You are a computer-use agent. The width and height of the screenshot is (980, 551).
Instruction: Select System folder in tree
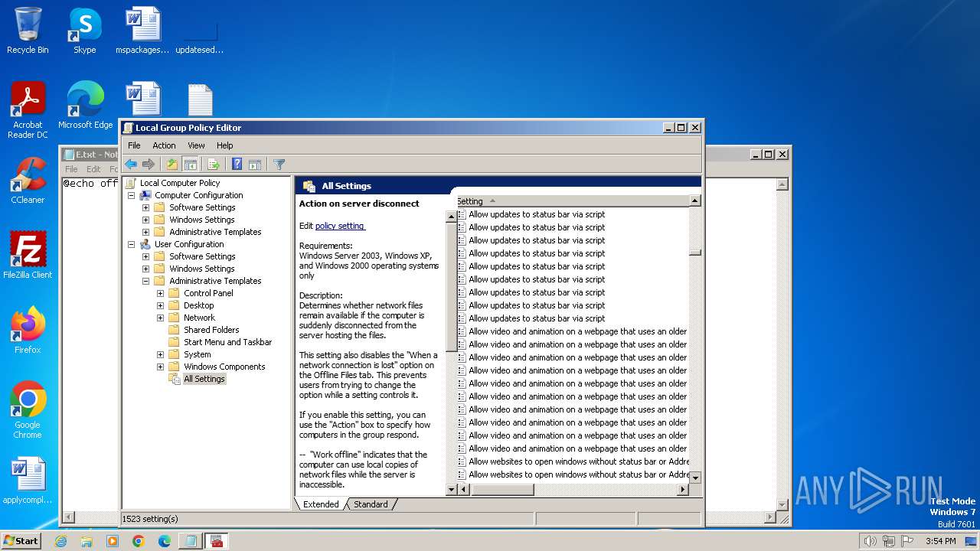197,354
